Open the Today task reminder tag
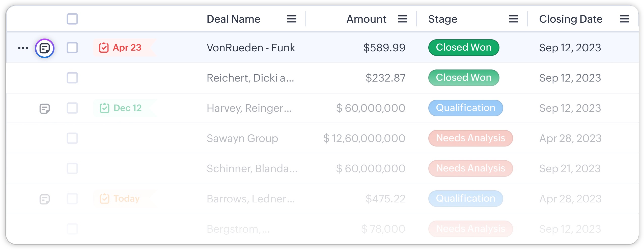 (120, 199)
